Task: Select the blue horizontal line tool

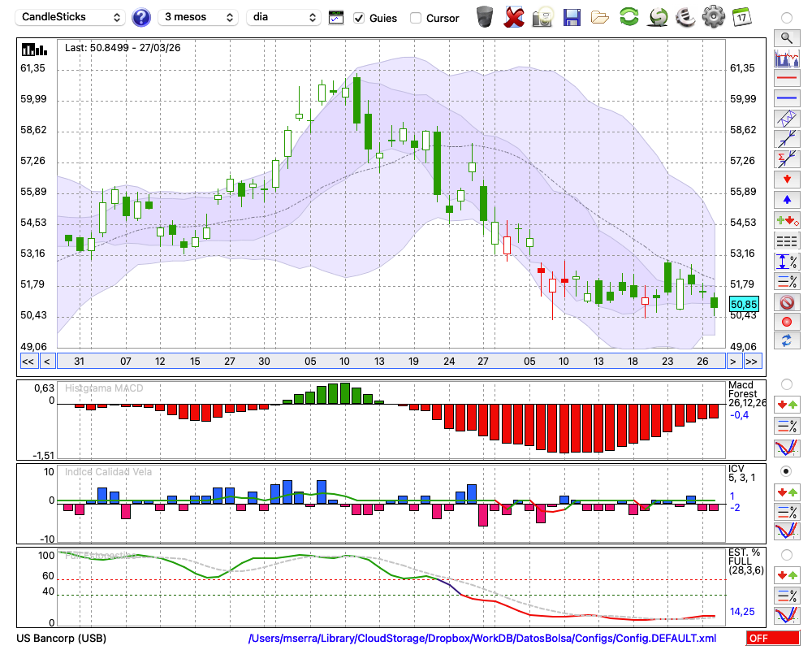Action: pyautogui.click(x=786, y=98)
